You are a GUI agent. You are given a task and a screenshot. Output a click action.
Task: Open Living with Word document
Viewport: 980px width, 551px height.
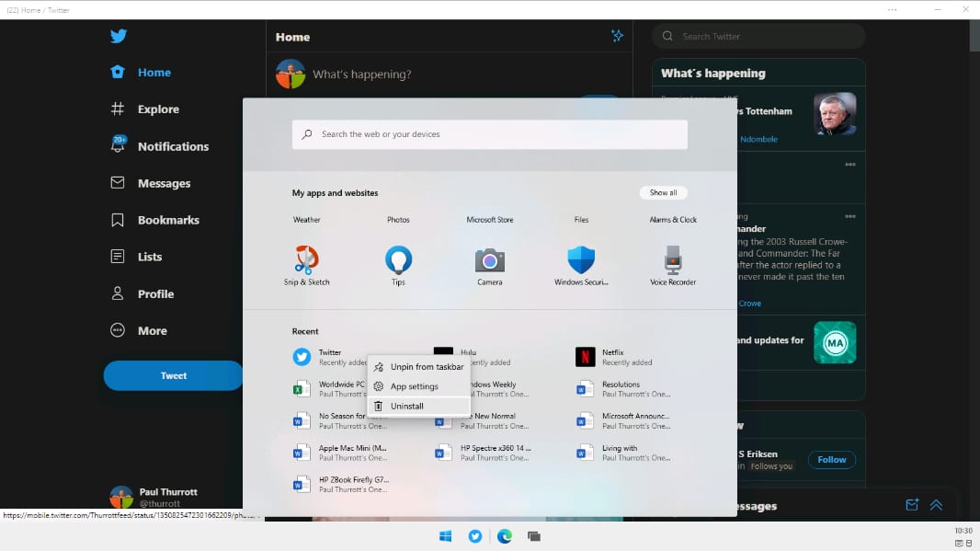pyautogui.click(x=623, y=453)
